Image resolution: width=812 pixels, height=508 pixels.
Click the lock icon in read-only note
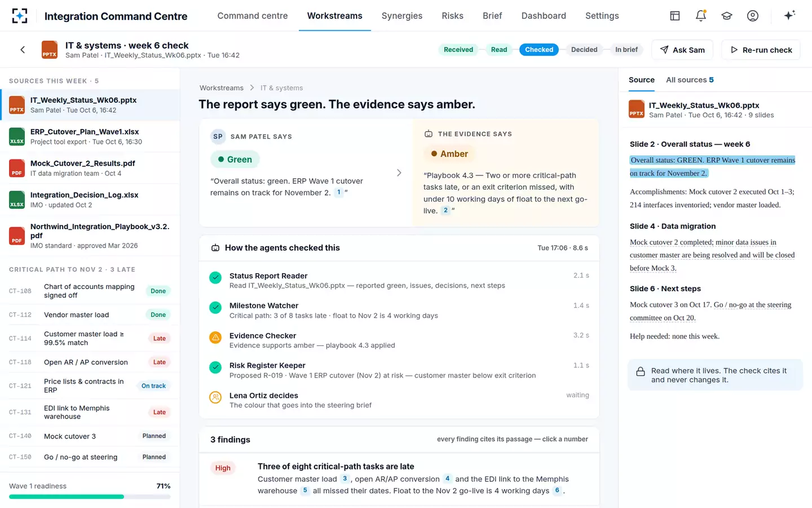641,371
